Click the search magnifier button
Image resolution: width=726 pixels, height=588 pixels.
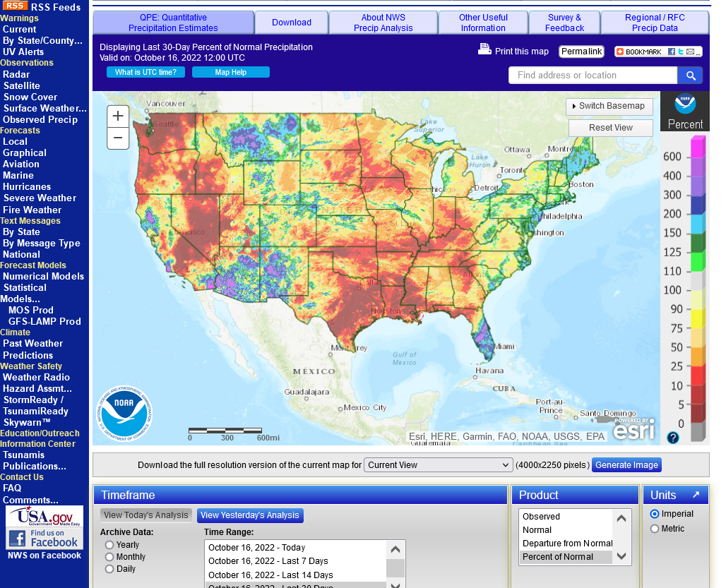pyautogui.click(x=691, y=76)
